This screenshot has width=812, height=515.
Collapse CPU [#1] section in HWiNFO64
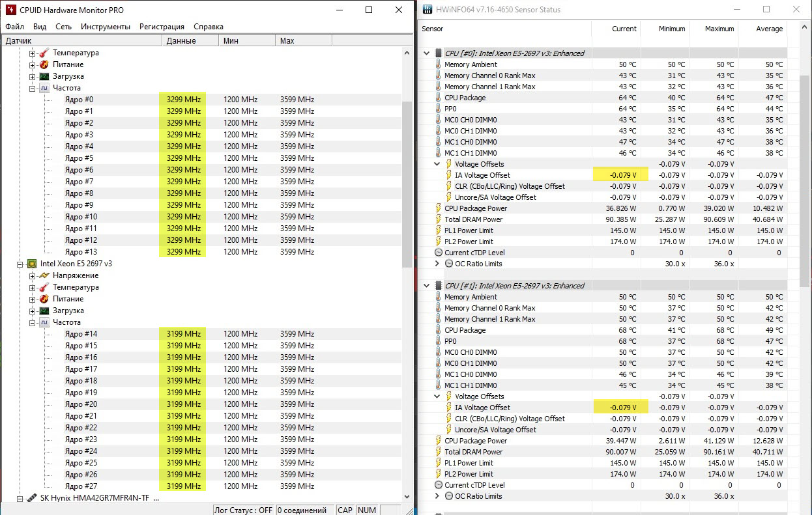coord(427,286)
